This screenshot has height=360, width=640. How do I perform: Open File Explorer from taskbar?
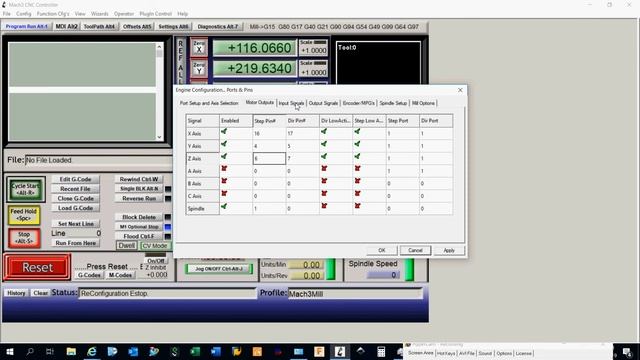coord(71,351)
